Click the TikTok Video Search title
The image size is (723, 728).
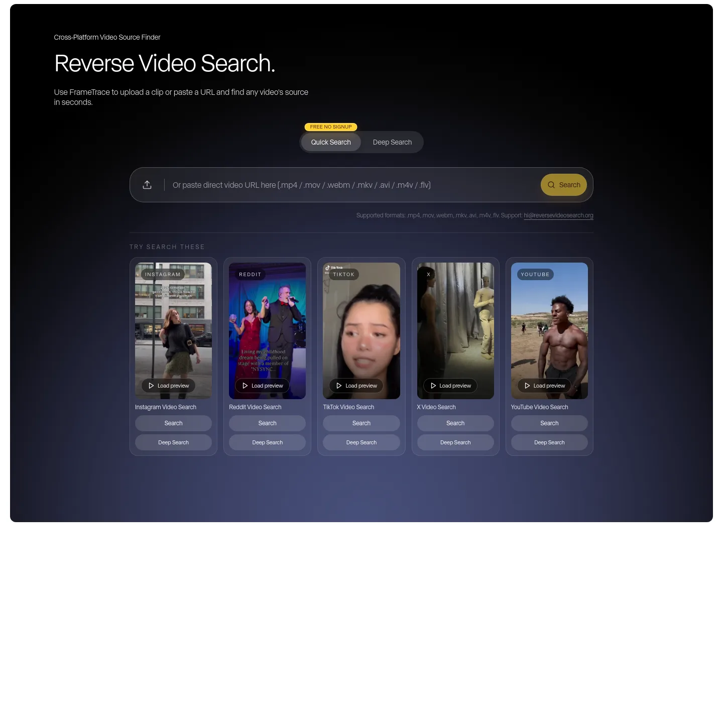348,407
